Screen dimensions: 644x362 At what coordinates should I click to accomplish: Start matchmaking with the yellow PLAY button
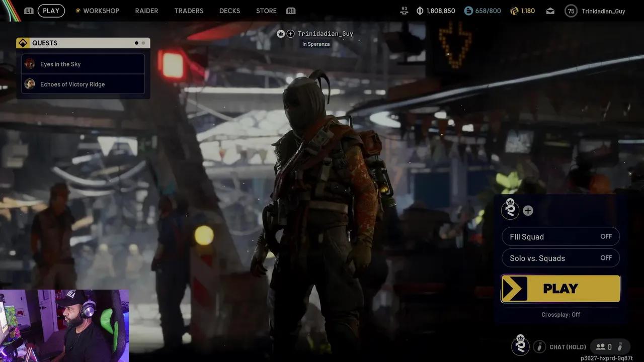pyautogui.click(x=560, y=289)
